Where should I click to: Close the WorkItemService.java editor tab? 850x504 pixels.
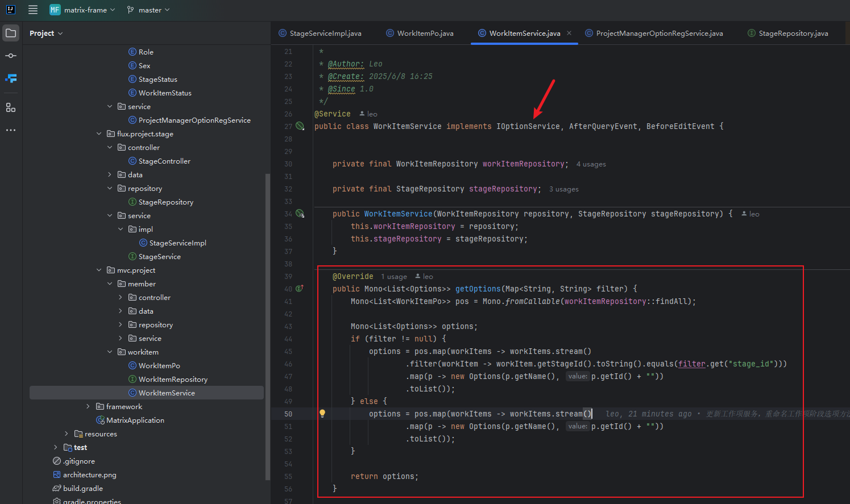(x=569, y=33)
